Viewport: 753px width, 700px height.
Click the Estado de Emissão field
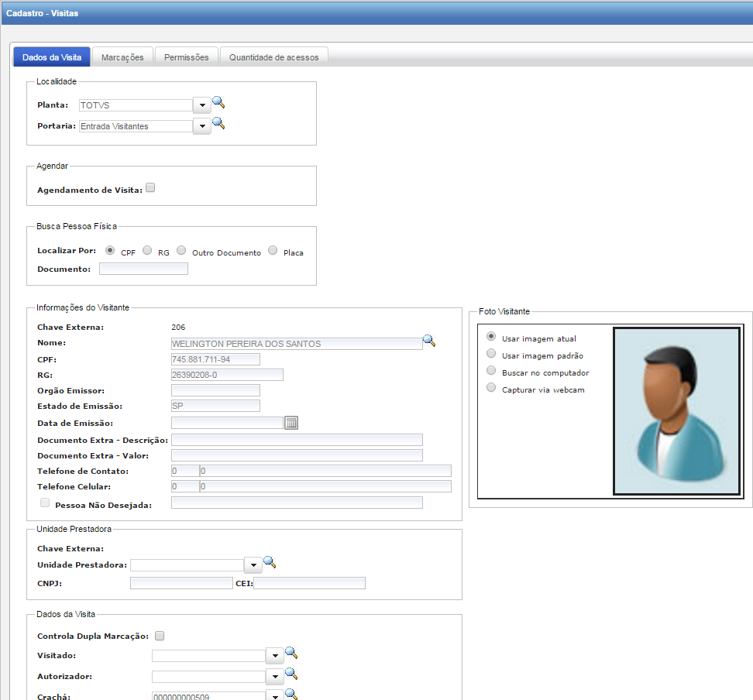tap(215, 406)
